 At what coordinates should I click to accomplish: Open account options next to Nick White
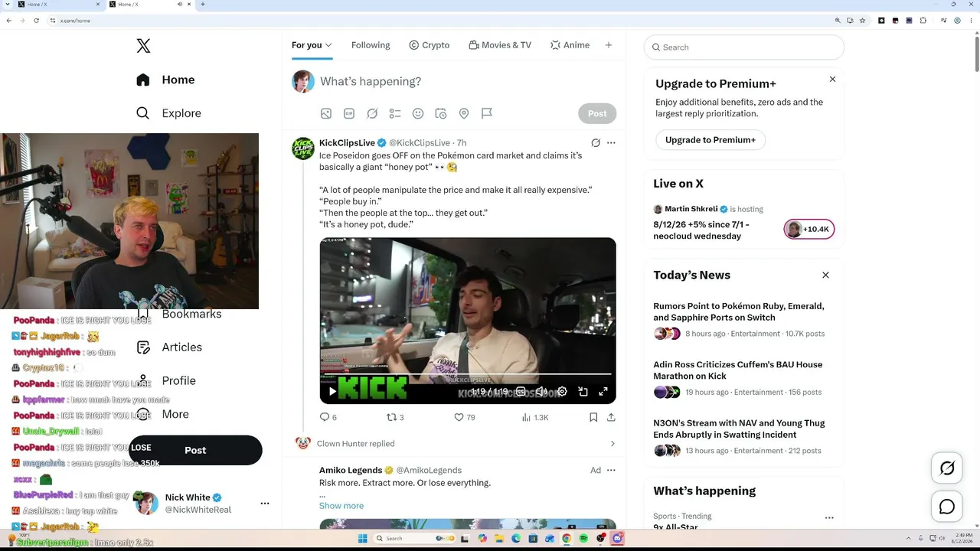(x=265, y=504)
